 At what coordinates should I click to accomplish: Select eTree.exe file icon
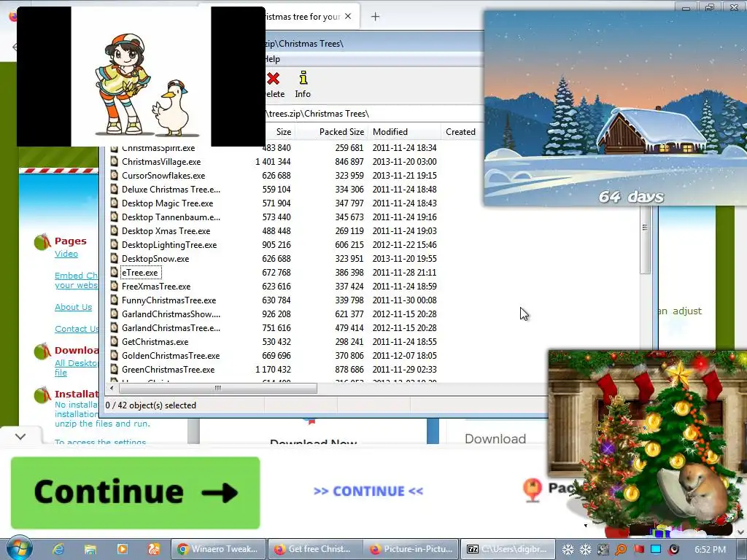(x=114, y=273)
